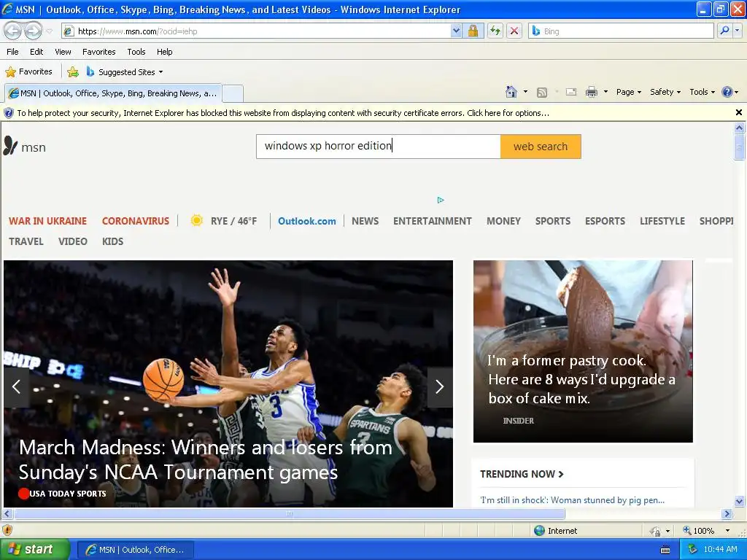The height and width of the screenshot is (560, 747).
Task: Click the Bing search box
Action: tap(621, 31)
